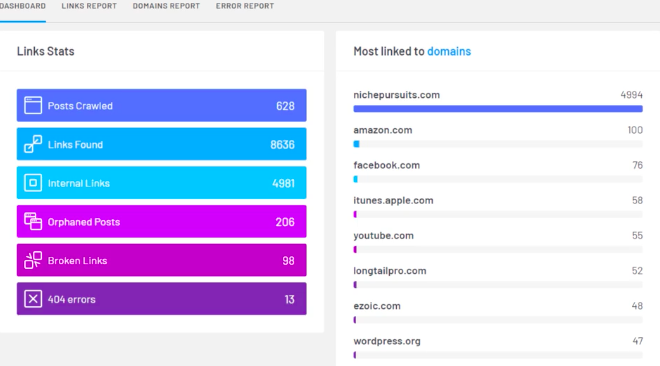The image size is (660, 366).
Task: Select the facebook.com domain name
Action: (x=386, y=165)
